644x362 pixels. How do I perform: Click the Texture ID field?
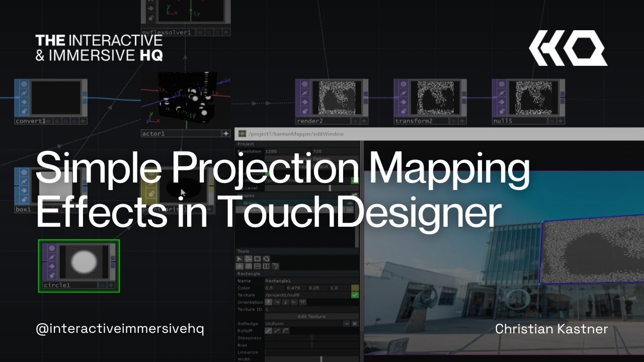click(x=312, y=309)
